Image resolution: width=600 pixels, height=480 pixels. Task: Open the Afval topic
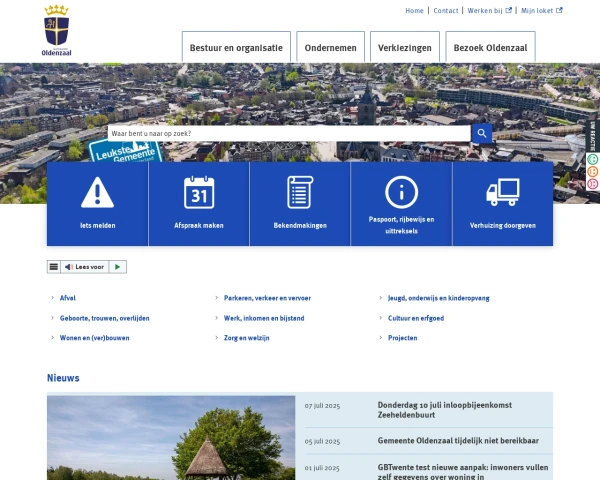pos(68,298)
